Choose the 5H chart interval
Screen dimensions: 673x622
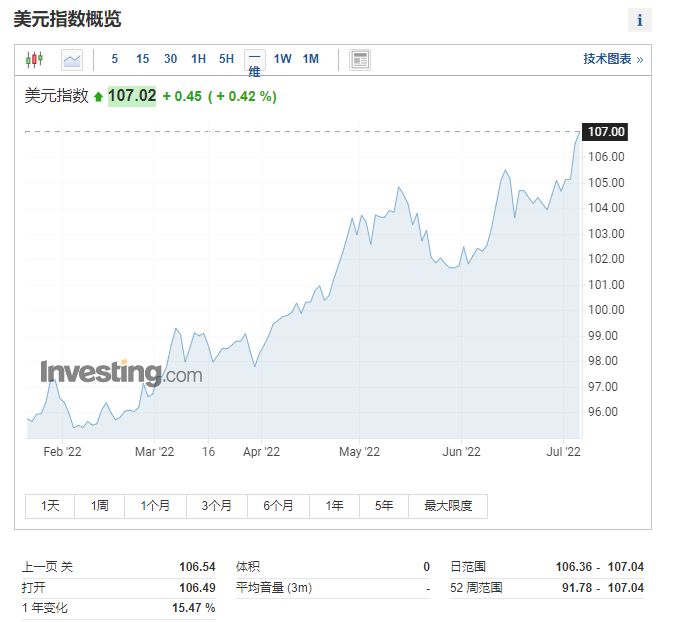[227, 59]
